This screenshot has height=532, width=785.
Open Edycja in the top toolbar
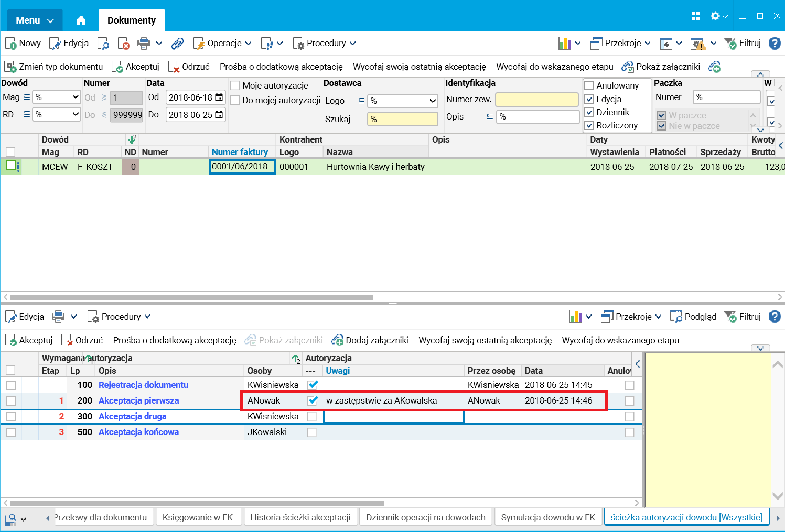(x=69, y=44)
